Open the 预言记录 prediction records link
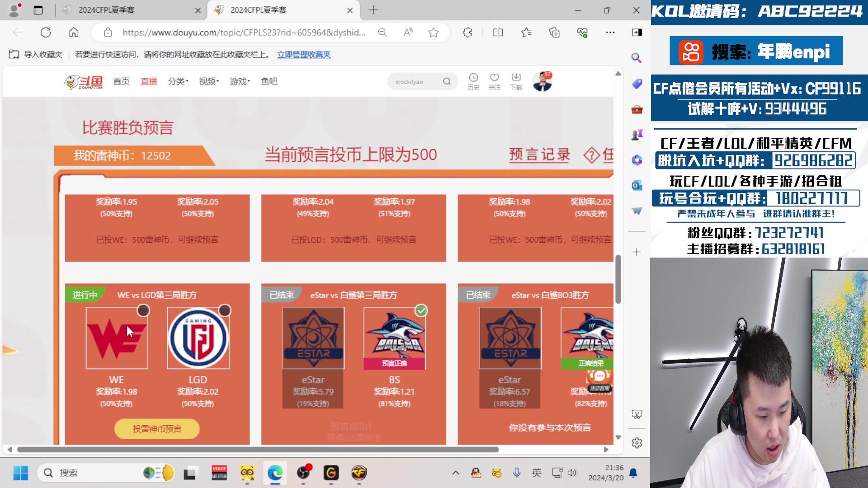868x488 pixels. 539,155
